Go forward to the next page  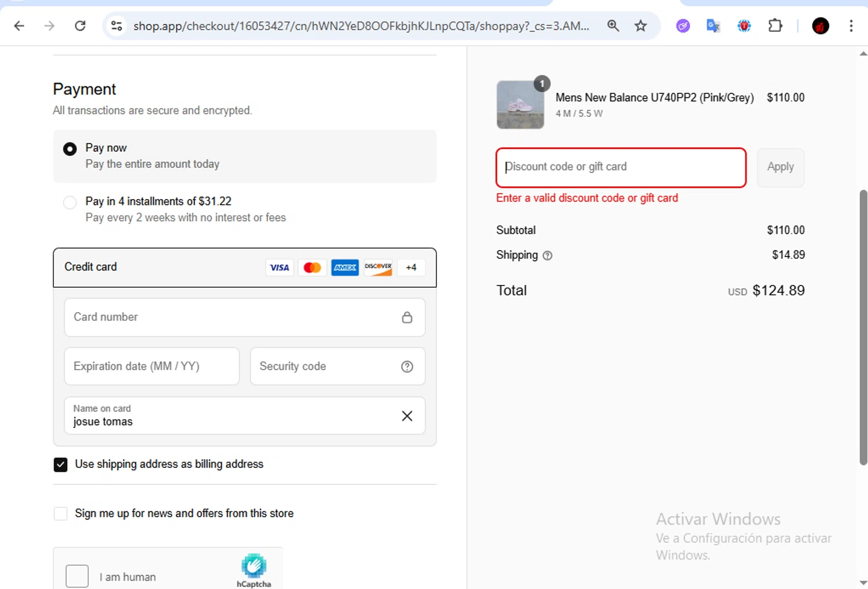pos(49,25)
